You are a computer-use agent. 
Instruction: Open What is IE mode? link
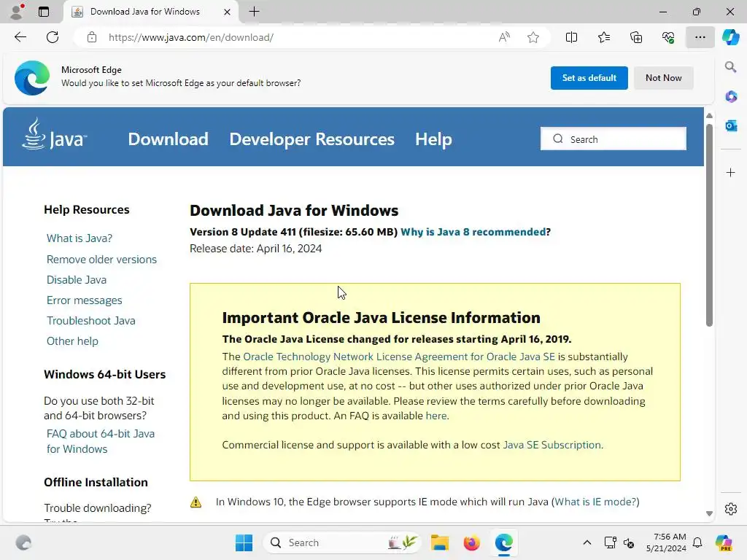595,502
